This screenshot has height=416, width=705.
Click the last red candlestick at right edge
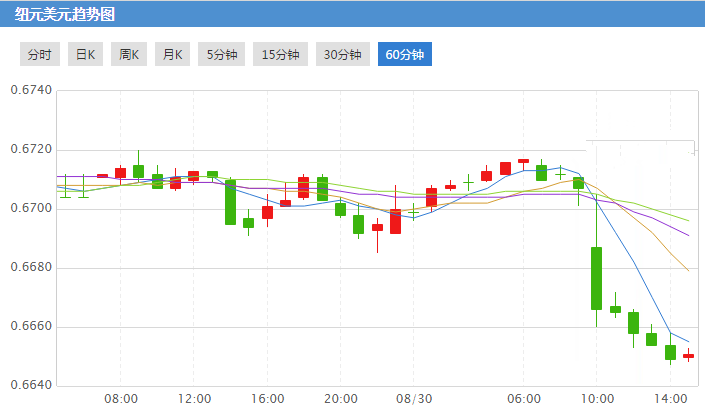click(x=689, y=355)
